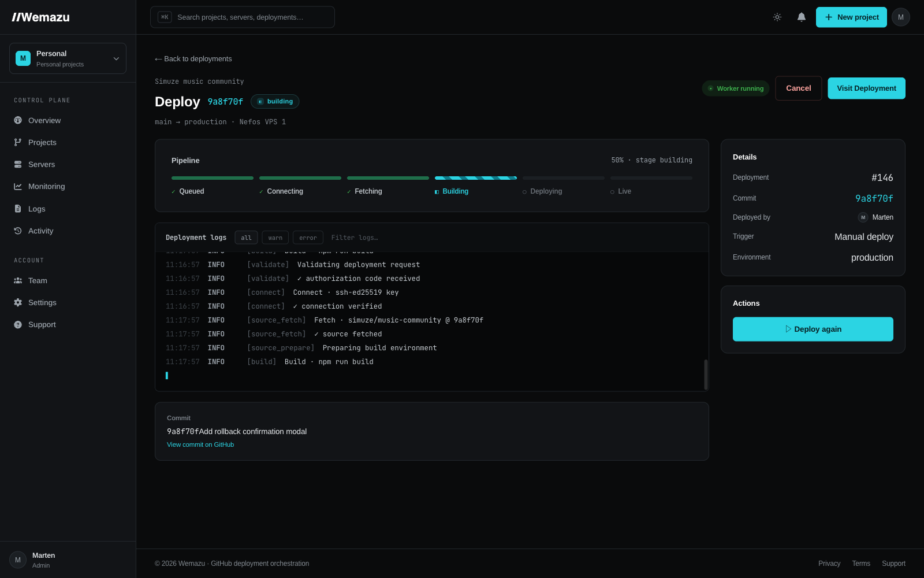Click the Support question icon in sidebar
The width and height of the screenshot is (924, 578).
click(18, 325)
